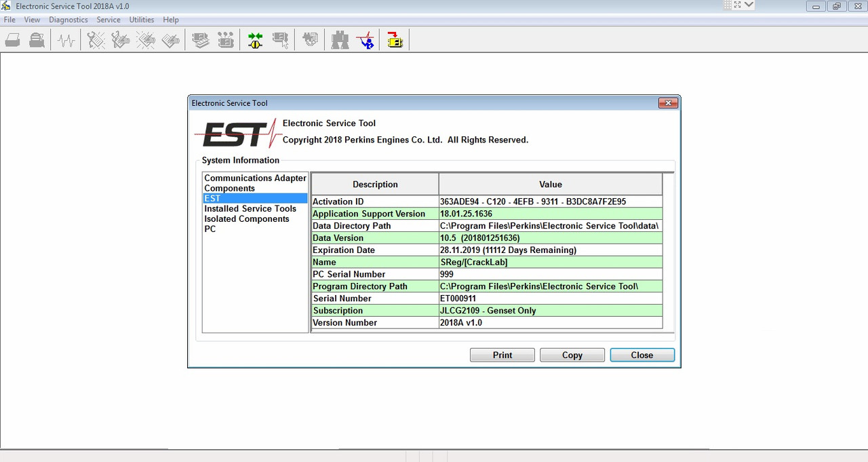Open the Service menu
Viewport: 868px width, 462px height.
click(108, 20)
